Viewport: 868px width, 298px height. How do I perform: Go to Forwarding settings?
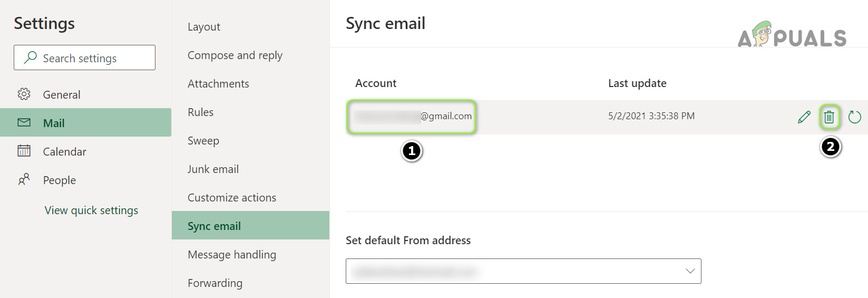click(x=215, y=283)
